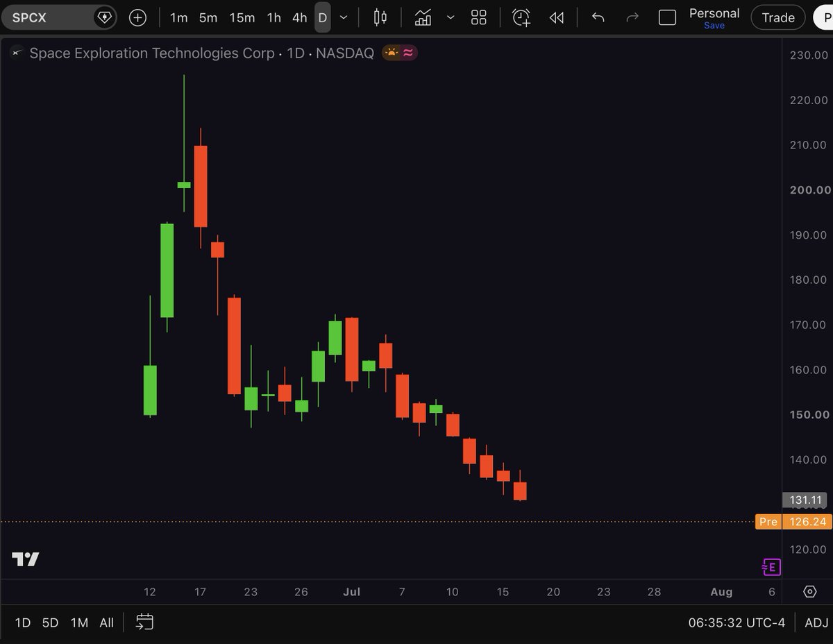Viewport: 833px width, 644px height.
Task: Click the diamond badge inside symbol box
Action: coord(104,17)
